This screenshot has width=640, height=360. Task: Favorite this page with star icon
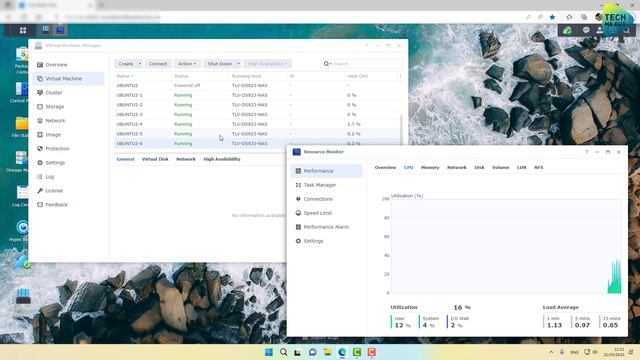coord(552,17)
